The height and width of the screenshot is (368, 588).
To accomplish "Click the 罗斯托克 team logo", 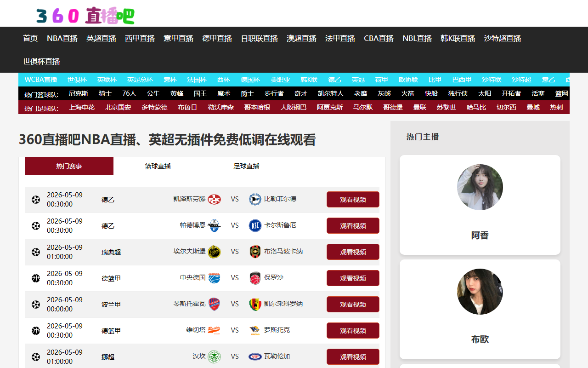I will point(255,330).
